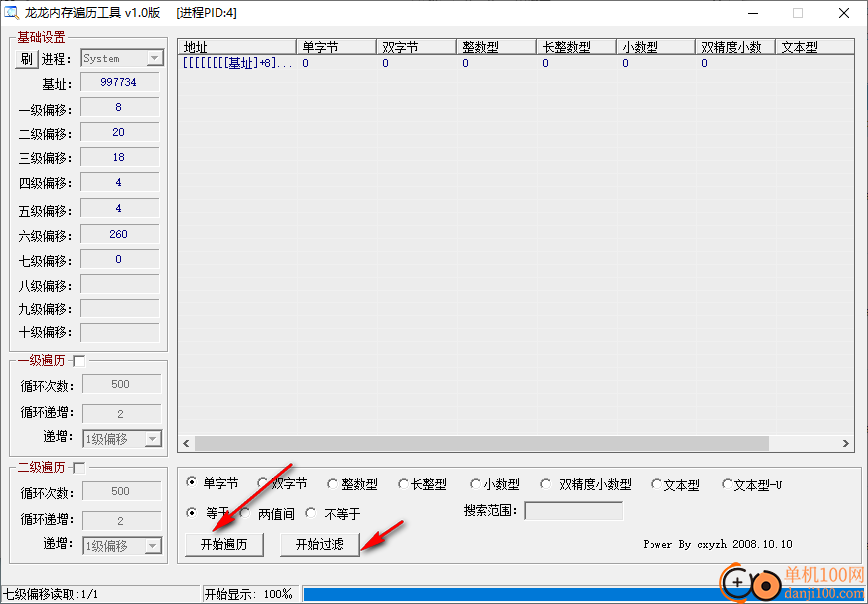Click the empty 十级偏移 input field
868x604 pixels.
(x=119, y=333)
